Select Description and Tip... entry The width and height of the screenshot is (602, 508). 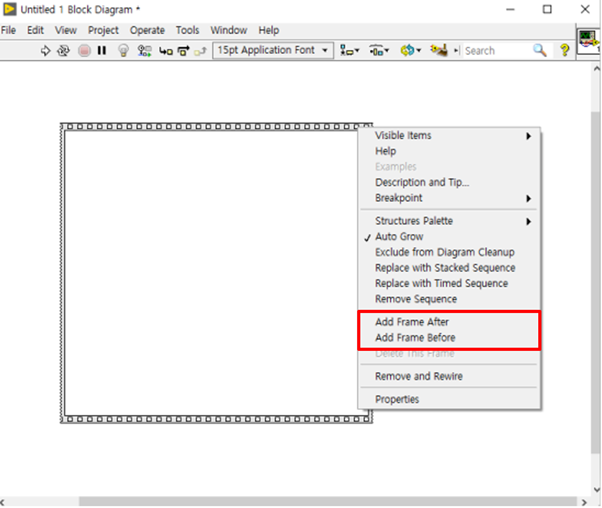449,182
